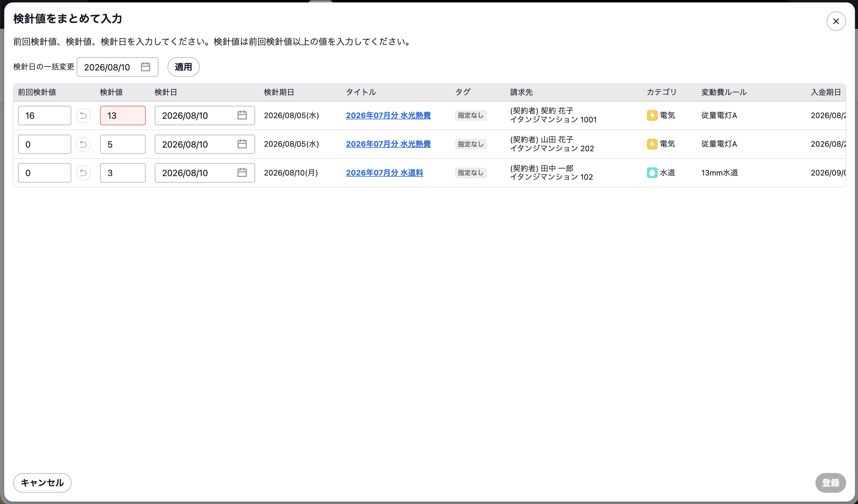Viewport: 858px width, 504px height.
Task: Edit 検針日 date field in 山田 花子 row
Action: [x=205, y=144]
